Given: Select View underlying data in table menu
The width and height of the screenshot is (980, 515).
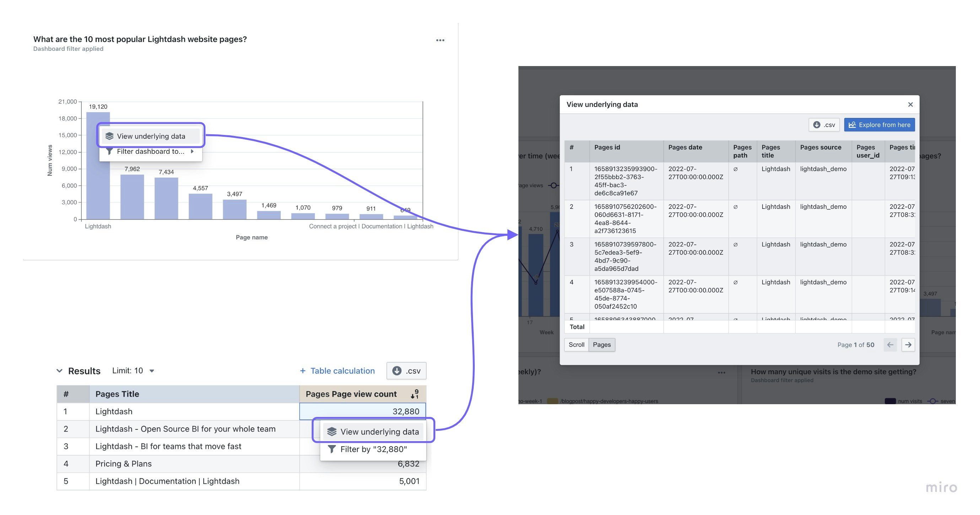Looking at the screenshot, I should tap(373, 432).
